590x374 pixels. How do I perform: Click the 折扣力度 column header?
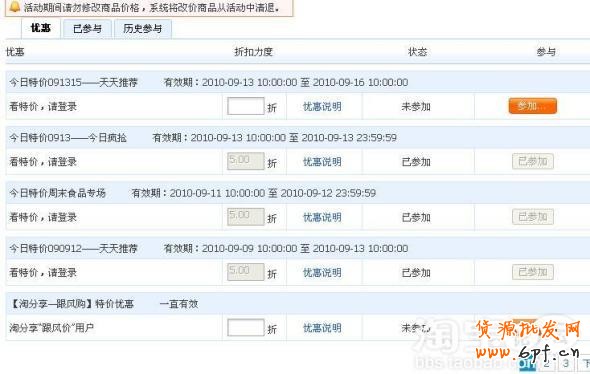tap(253, 52)
